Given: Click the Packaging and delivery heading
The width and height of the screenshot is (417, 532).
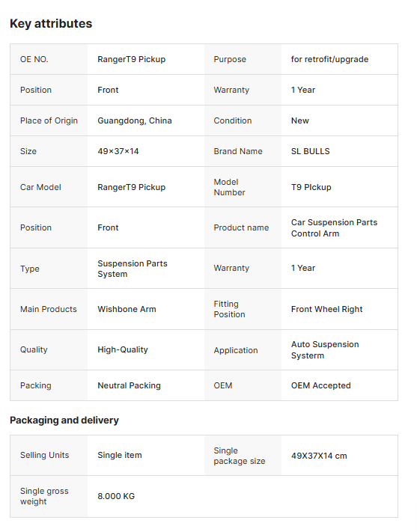Looking at the screenshot, I should [64, 421].
